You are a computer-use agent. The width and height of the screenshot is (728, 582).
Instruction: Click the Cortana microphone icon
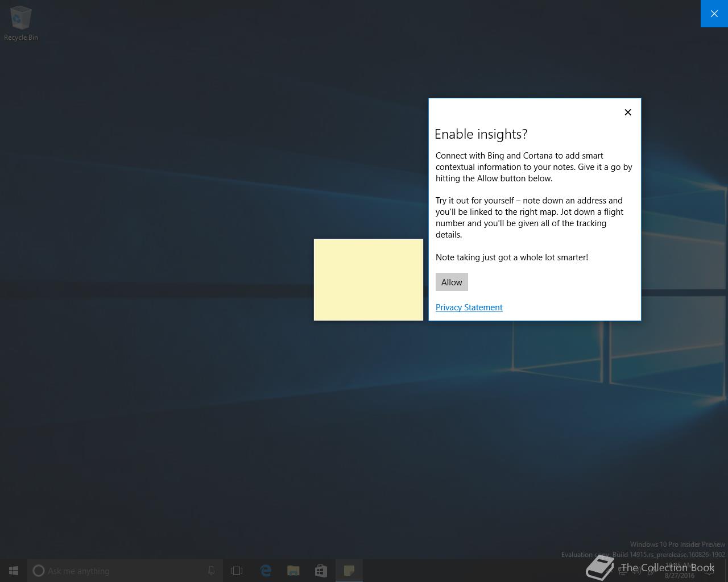pyautogui.click(x=211, y=571)
